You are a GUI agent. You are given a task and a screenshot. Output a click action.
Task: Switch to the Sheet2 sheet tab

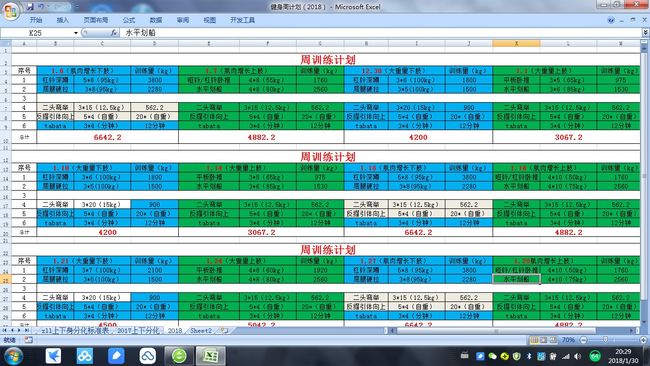click(201, 330)
